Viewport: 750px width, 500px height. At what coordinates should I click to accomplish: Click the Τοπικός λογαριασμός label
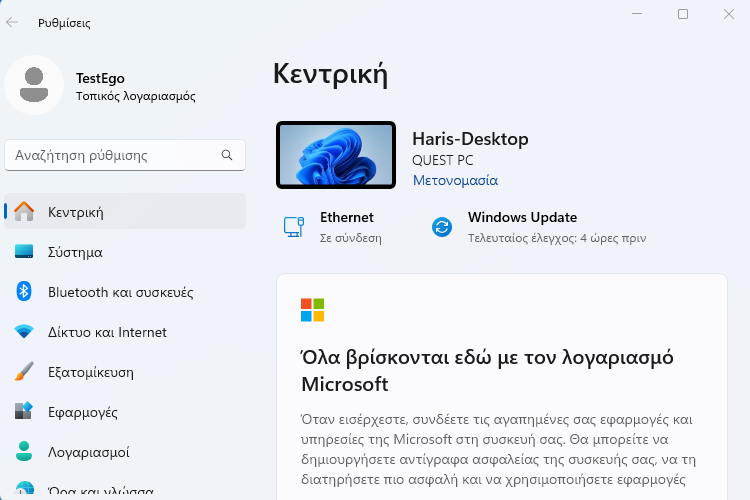point(136,96)
